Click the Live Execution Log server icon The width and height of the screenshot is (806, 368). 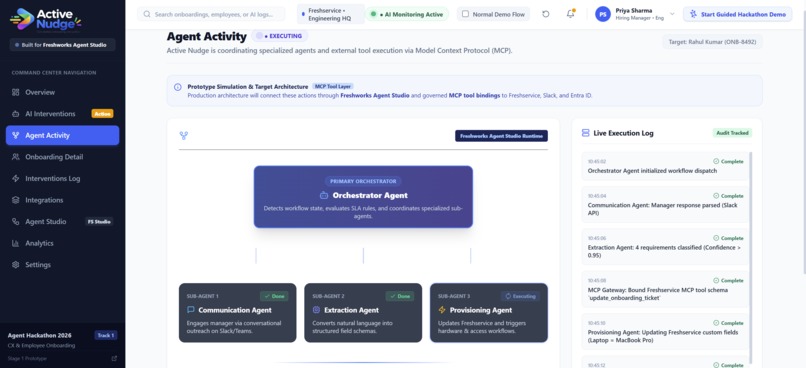coord(585,133)
